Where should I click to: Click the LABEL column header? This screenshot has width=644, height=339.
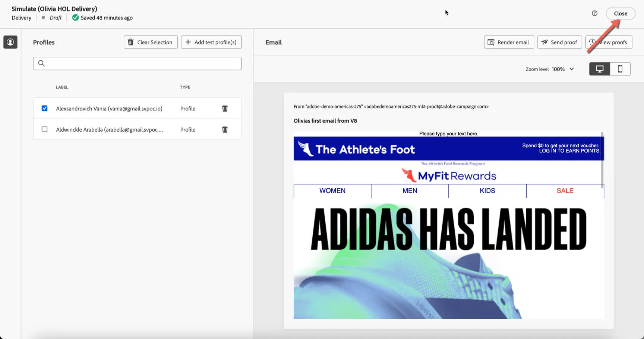pos(62,87)
